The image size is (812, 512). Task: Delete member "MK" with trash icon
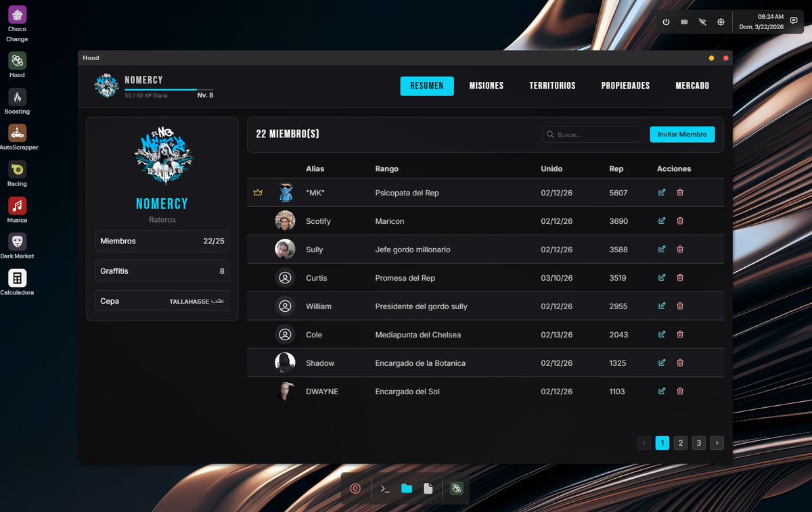coord(680,193)
